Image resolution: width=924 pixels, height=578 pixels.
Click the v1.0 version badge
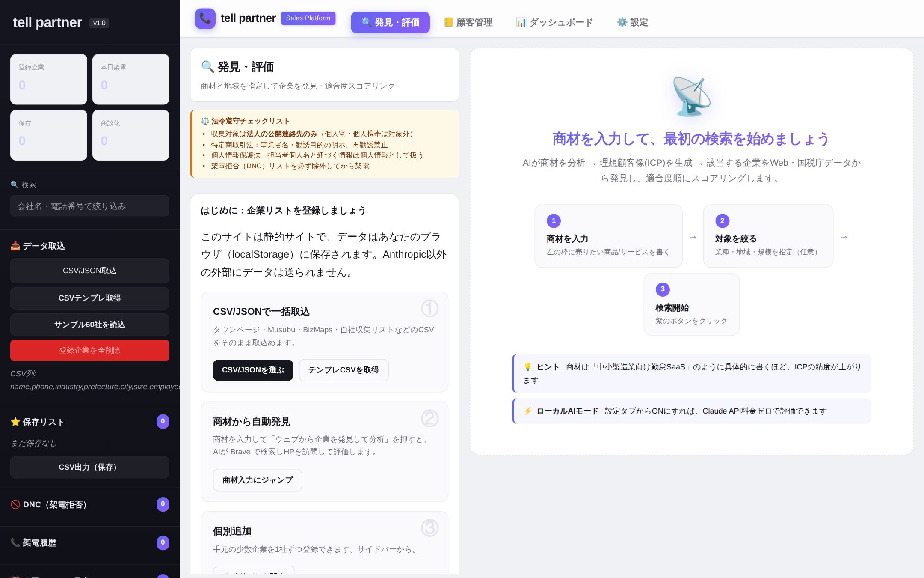99,23
